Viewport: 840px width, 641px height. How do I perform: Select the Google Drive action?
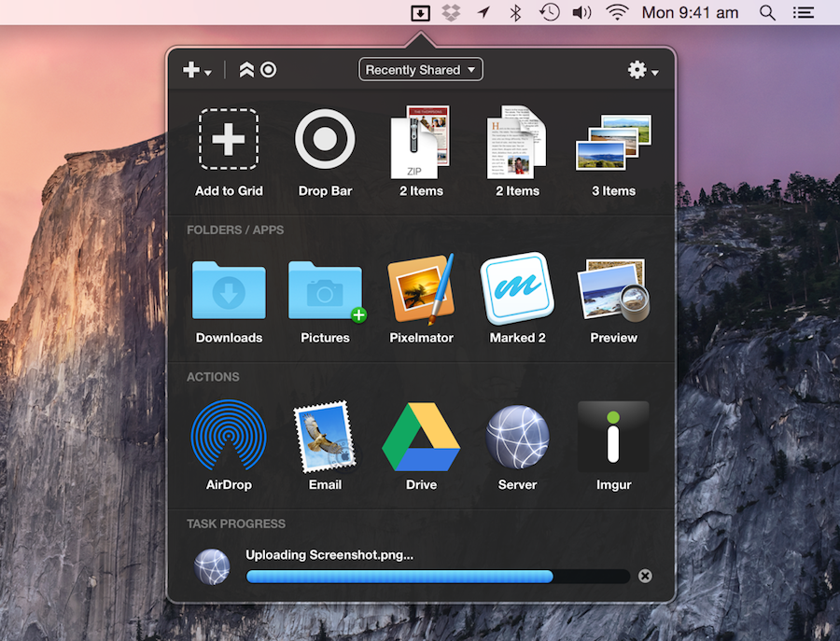[x=421, y=437]
